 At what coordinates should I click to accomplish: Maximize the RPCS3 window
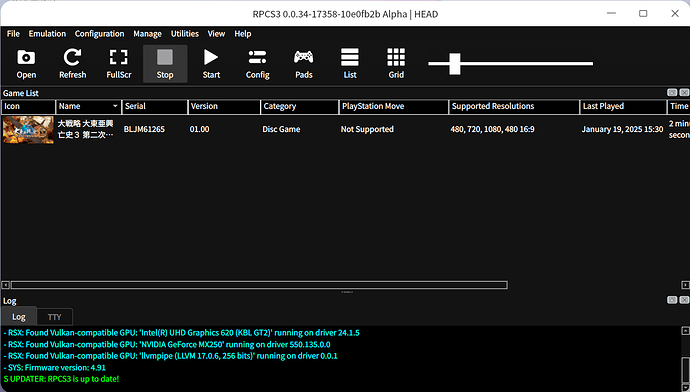pyautogui.click(x=643, y=14)
